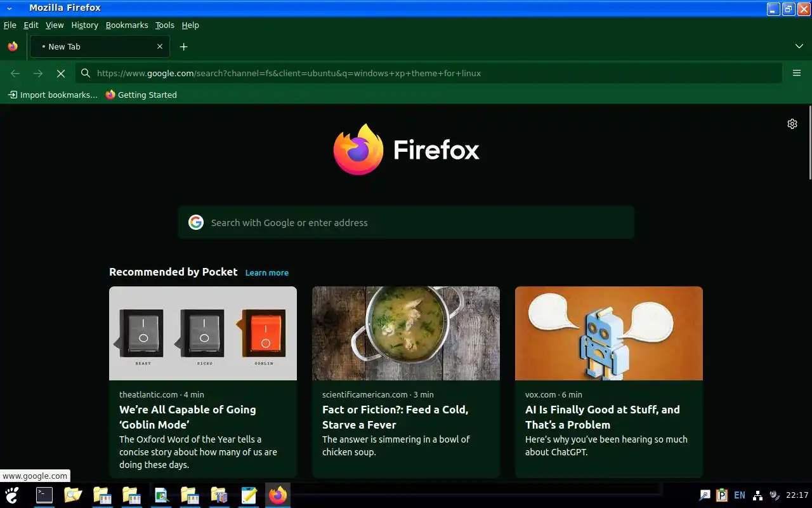This screenshot has width=812, height=508.
Task: Click 'Here's why you've been hearing' description
Action: click(606, 446)
